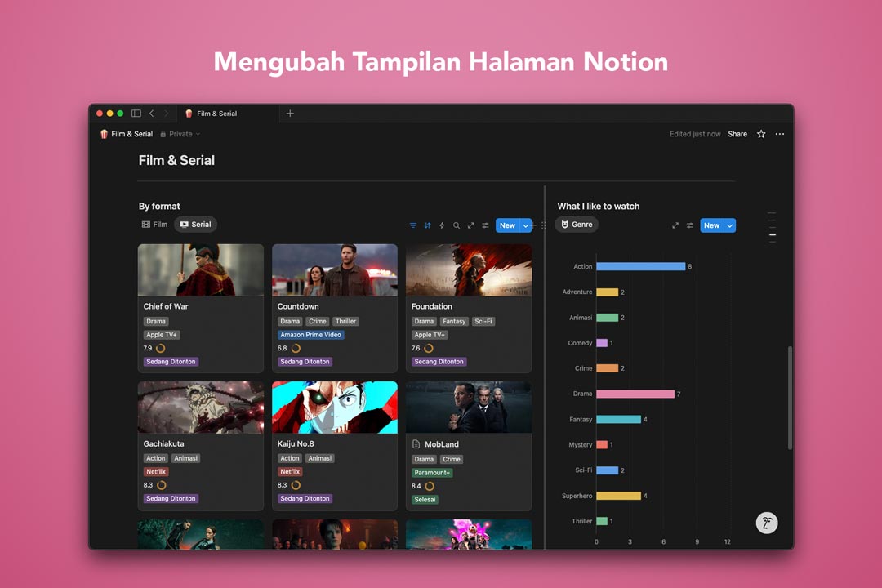Click "Apple TV+" on Chief of War card
This screenshot has height=588, width=882.
click(162, 335)
